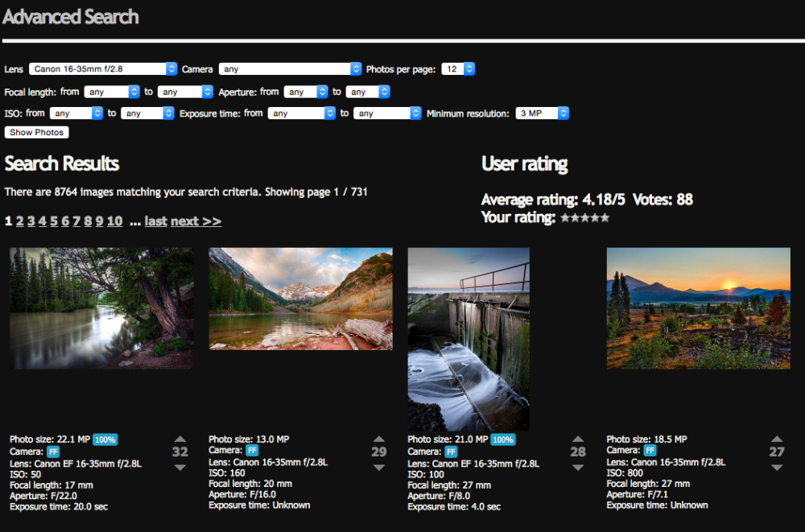Image resolution: width=805 pixels, height=532 pixels.
Task: Click the text 'Exposure time: 4.0 sec'
Action: [454, 507]
